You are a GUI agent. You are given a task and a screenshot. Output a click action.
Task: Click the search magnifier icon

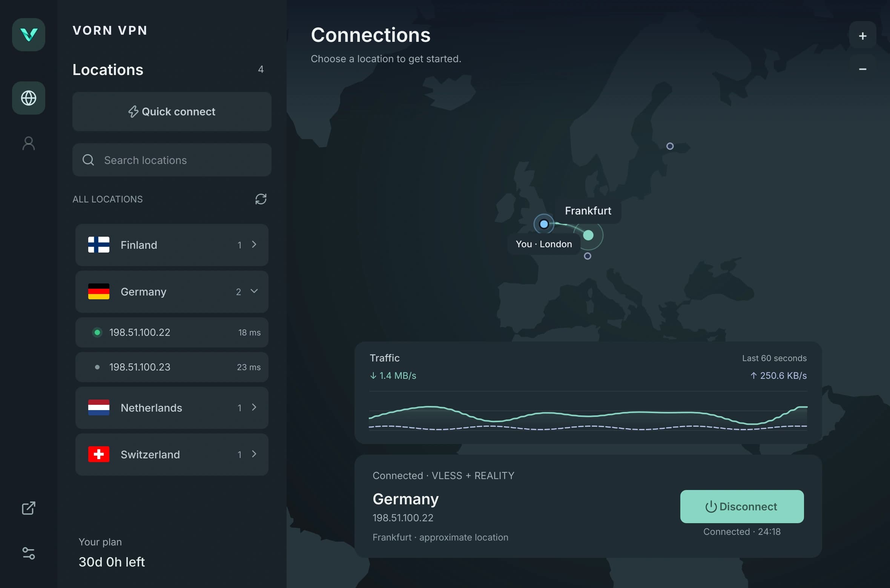88,160
